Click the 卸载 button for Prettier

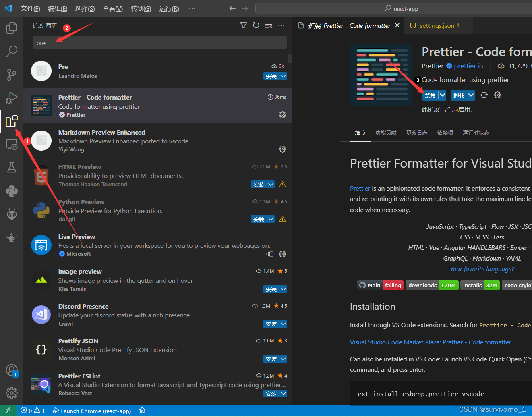tap(459, 95)
